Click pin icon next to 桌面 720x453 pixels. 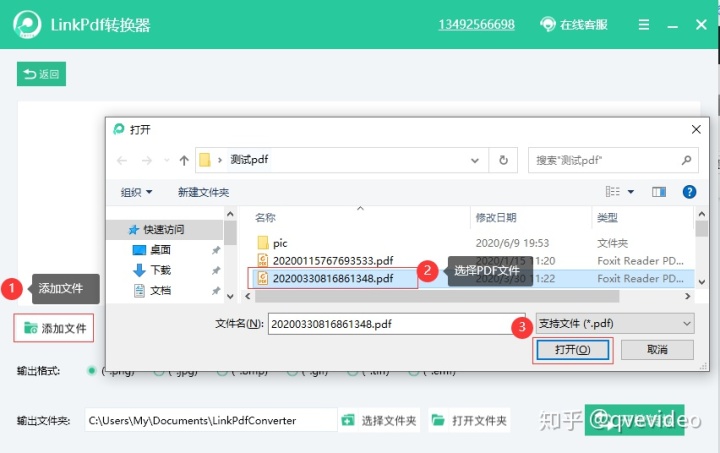(x=216, y=250)
